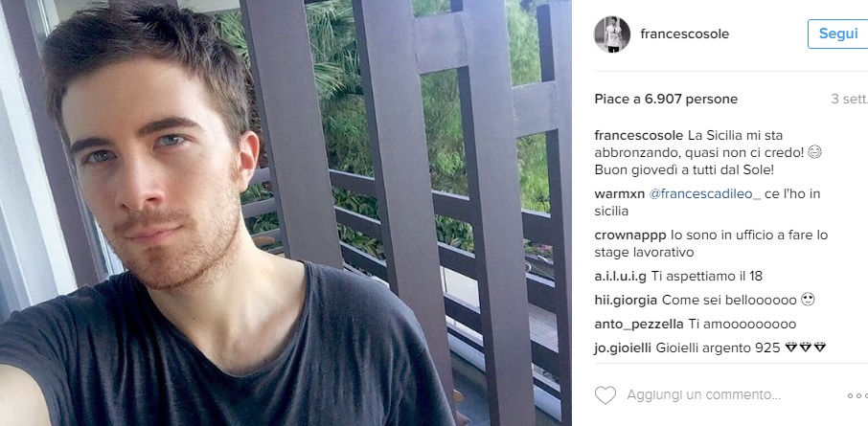Click the Segui follow button
This screenshot has height=426, width=868.
point(838,34)
